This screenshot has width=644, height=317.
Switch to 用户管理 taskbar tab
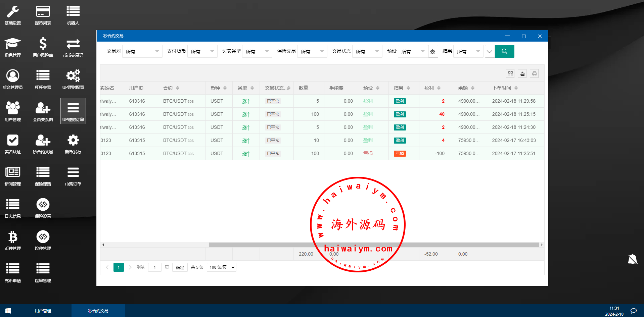click(43, 311)
